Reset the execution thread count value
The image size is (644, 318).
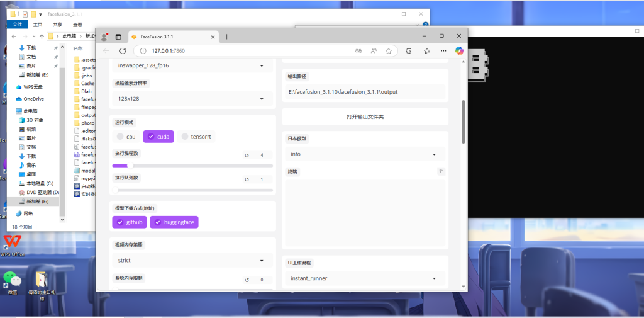pos(247,155)
